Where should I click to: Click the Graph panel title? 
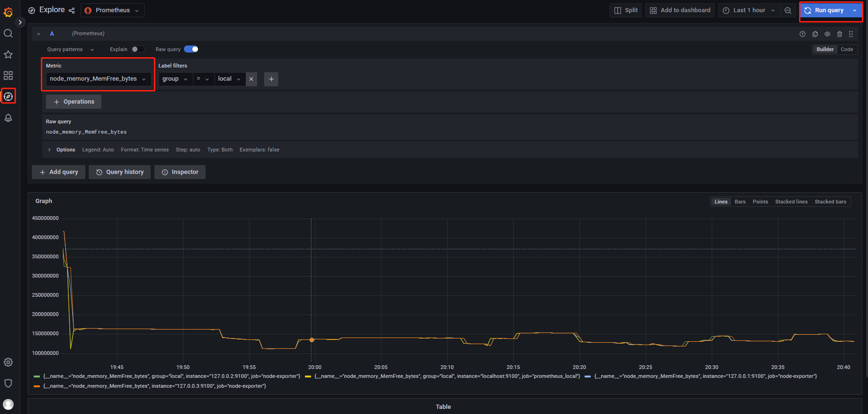click(44, 201)
